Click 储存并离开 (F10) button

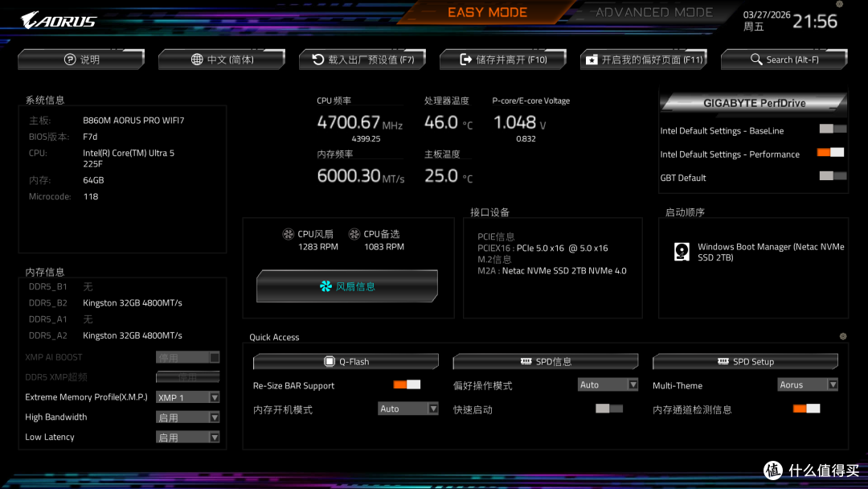(503, 60)
